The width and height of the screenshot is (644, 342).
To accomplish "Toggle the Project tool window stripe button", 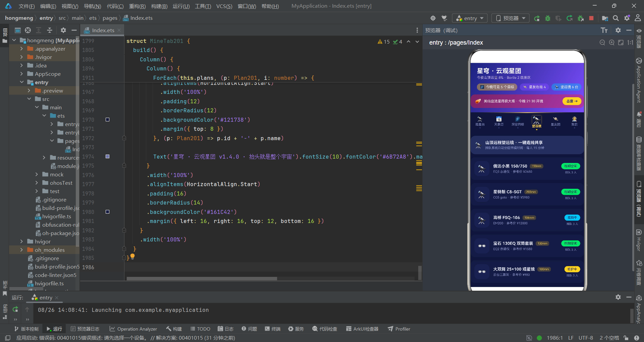I will (5, 36).
